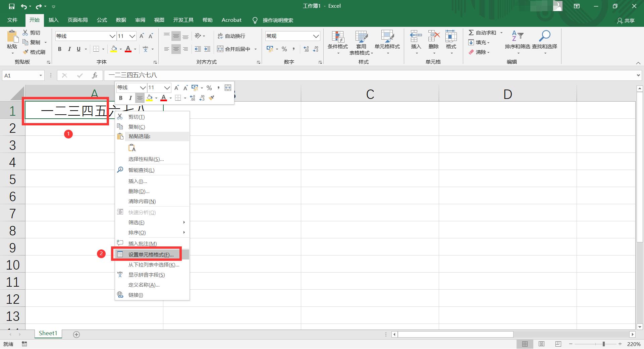Open Conditional Formatting (条件格式)

[338, 42]
